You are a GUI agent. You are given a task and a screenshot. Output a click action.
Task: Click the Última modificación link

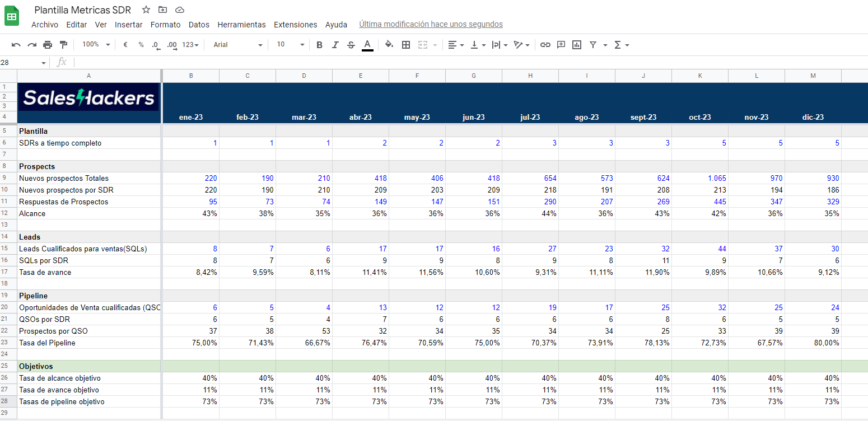click(x=431, y=24)
